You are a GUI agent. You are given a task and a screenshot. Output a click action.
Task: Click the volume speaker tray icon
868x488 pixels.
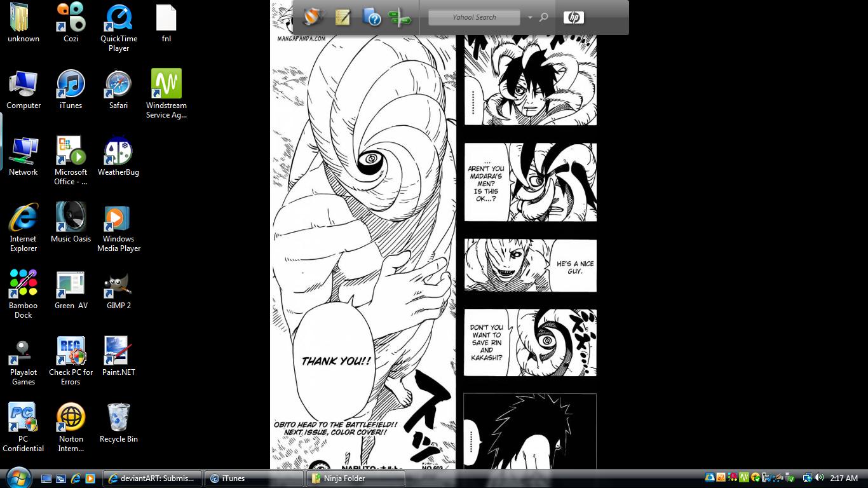(x=819, y=478)
